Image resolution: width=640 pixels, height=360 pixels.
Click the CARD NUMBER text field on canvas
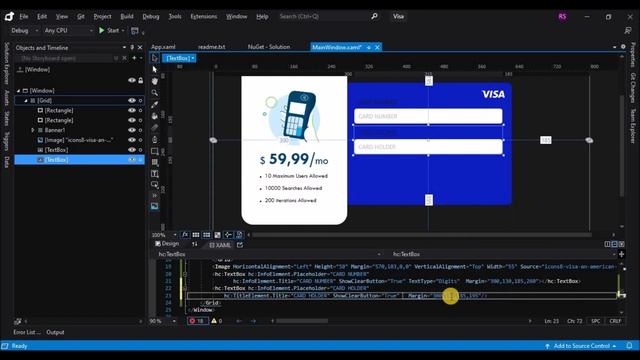[428, 116]
